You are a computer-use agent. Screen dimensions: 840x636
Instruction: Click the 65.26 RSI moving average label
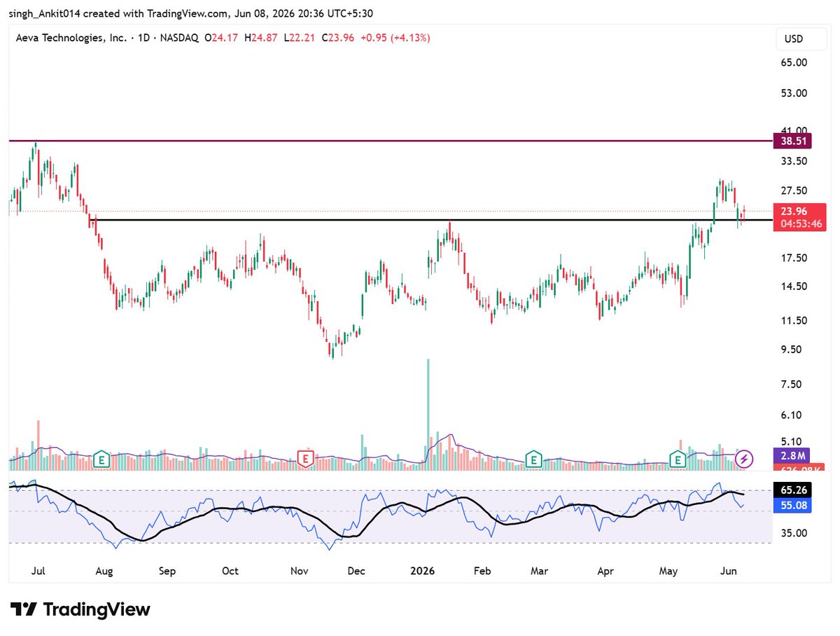793,490
